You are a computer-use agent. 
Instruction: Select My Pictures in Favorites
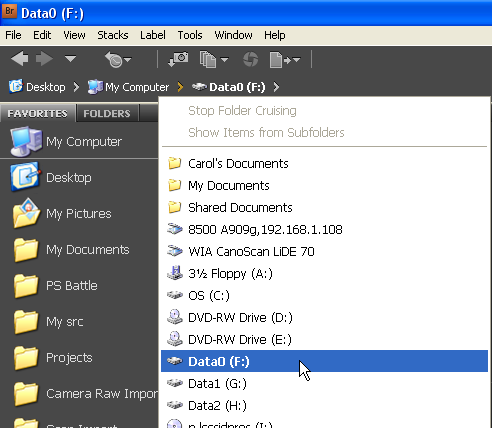(x=79, y=213)
